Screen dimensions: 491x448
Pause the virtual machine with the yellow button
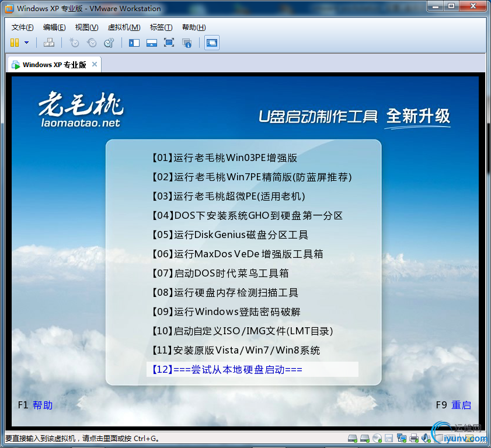15,43
